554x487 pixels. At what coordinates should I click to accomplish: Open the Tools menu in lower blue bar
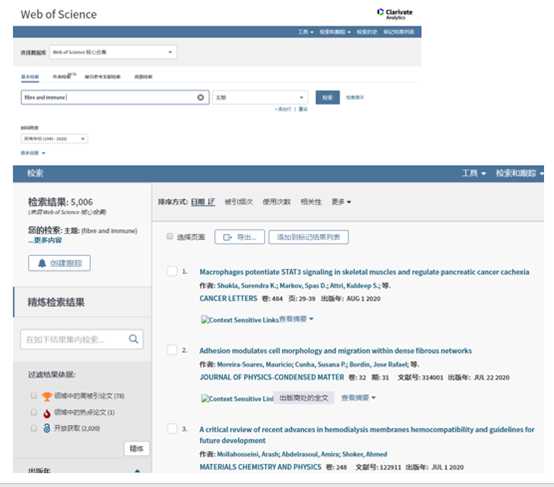[x=474, y=173]
